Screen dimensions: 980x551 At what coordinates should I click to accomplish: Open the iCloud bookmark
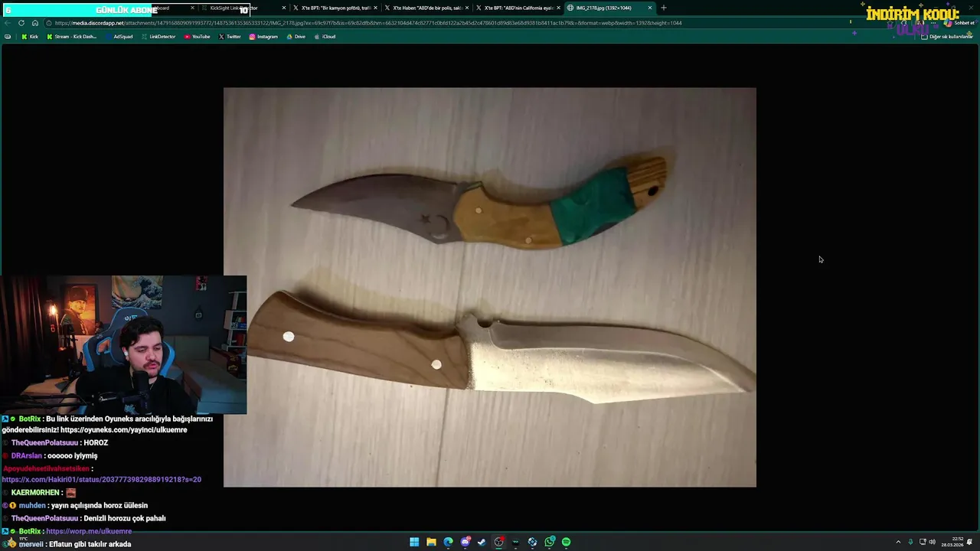325,37
